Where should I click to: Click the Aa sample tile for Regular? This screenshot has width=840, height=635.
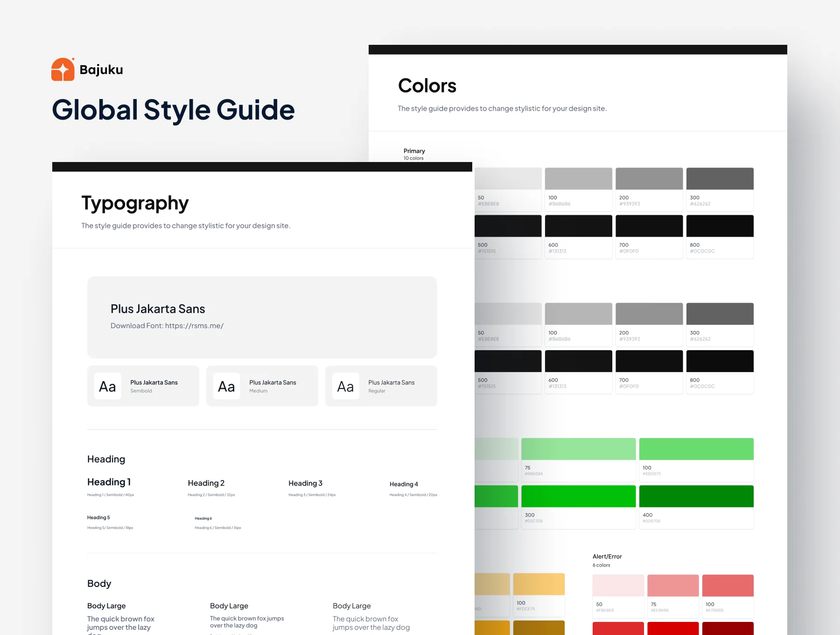(x=345, y=386)
